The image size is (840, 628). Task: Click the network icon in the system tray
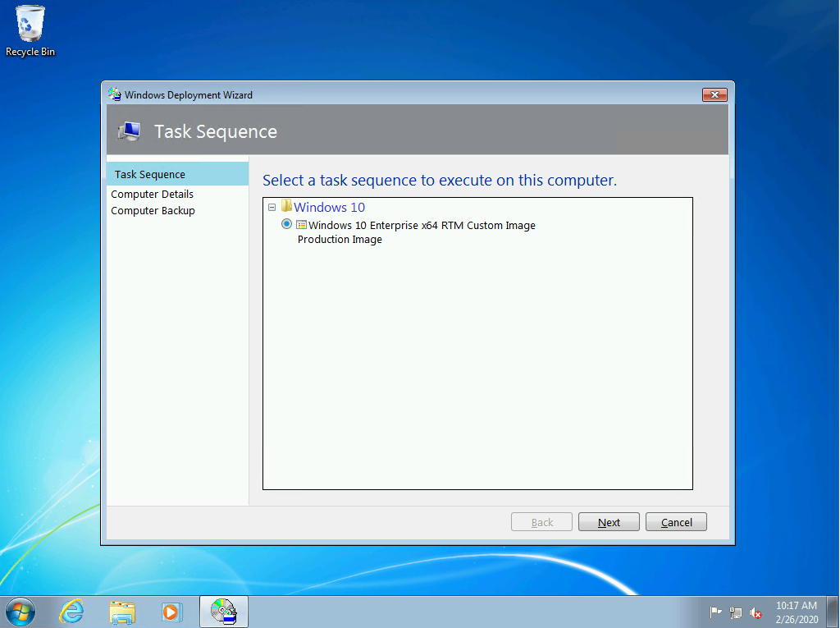pos(735,612)
